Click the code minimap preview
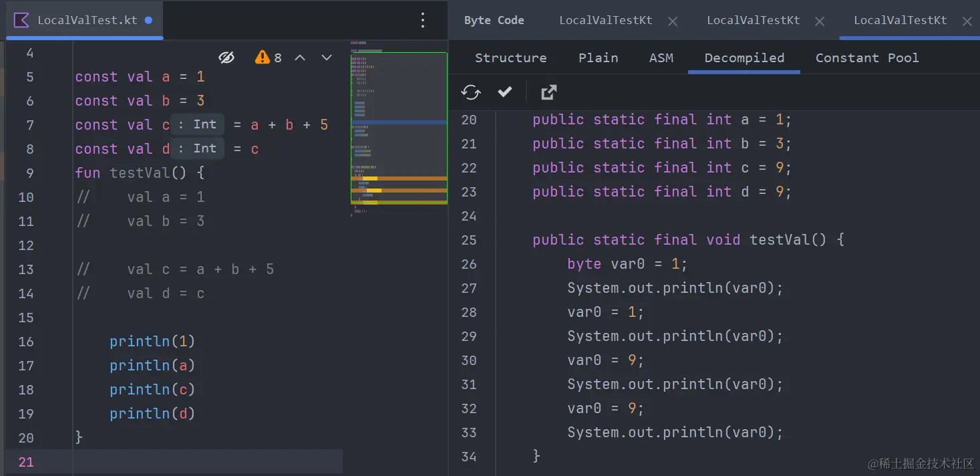Viewport: 980px width, 476px height. [x=399, y=127]
